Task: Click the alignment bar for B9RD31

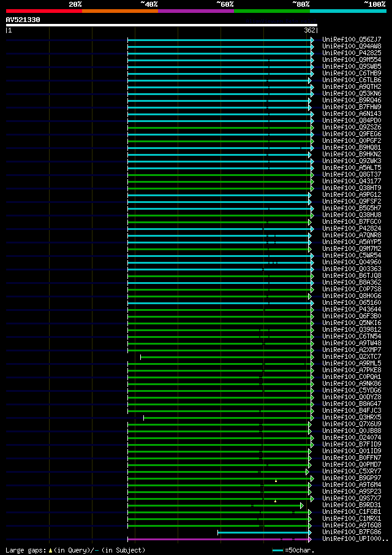Action: tap(214, 506)
